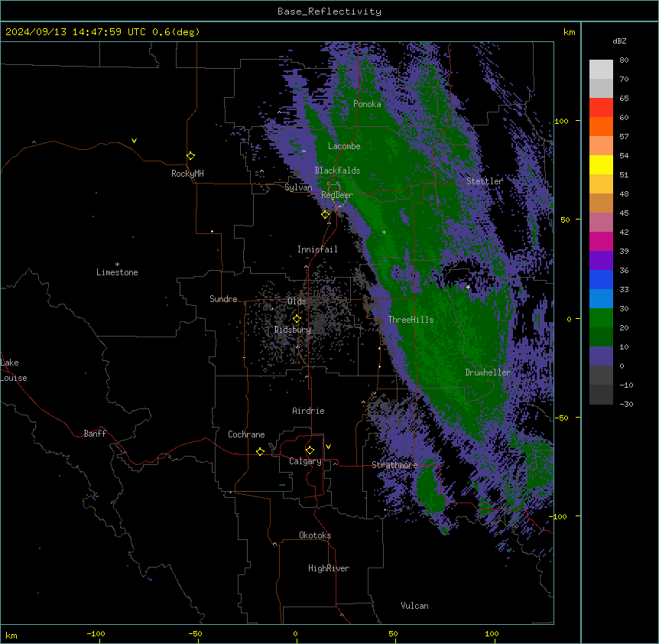Click the yellow diamond marker above the Calgary label
Screen dimensions: 659x644
tap(310, 450)
